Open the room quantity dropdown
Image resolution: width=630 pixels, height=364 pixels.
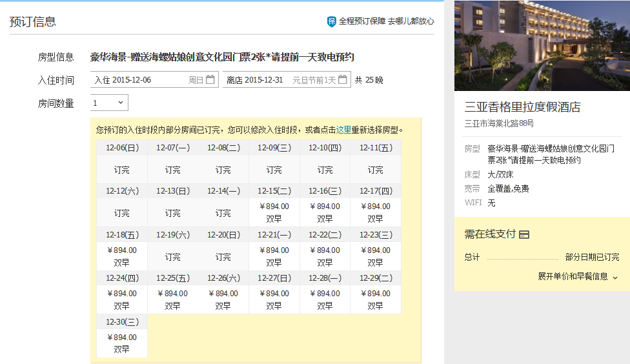tap(109, 103)
